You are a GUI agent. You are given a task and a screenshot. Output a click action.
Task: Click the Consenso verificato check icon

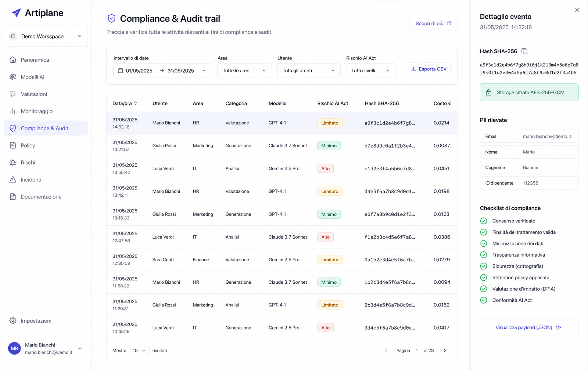(484, 221)
